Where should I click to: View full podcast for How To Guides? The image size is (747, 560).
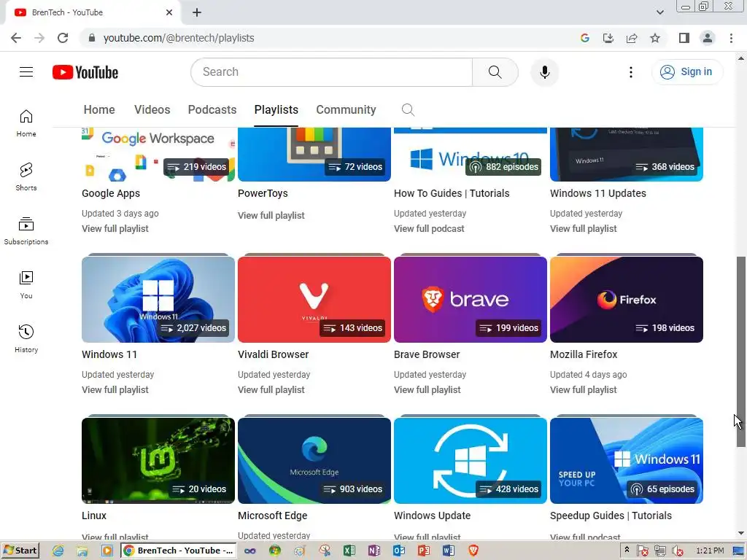click(x=429, y=228)
